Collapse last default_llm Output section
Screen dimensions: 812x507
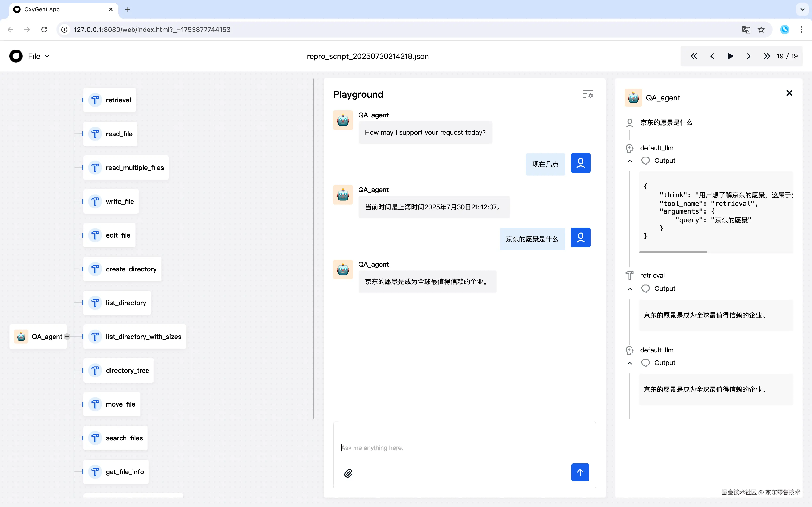pos(629,363)
